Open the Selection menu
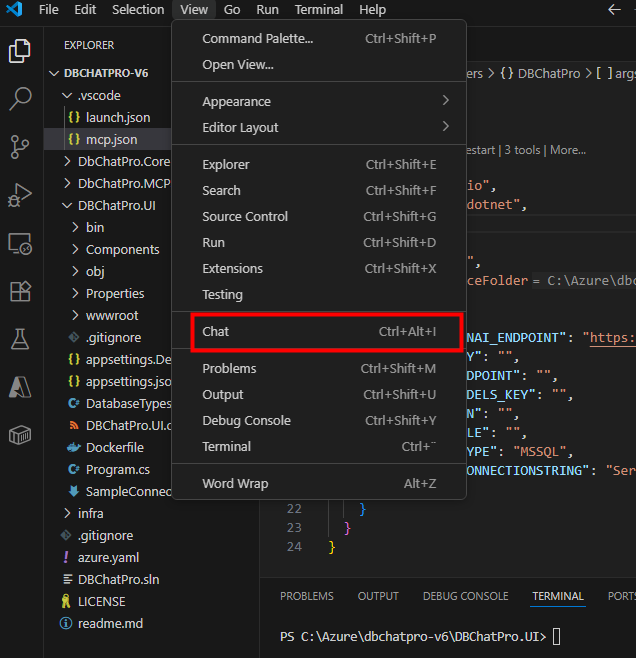The height and width of the screenshot is (658, 636). click(138, 9)
